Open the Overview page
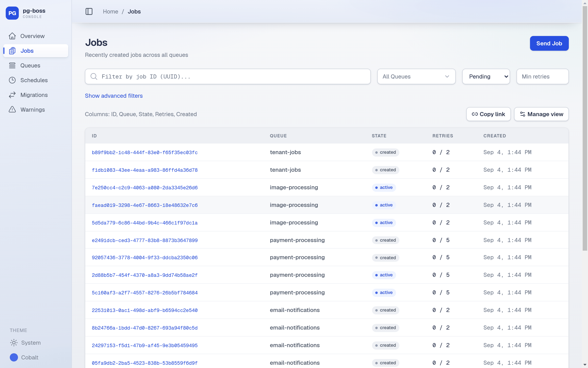Screen dimensions: 588x368 click(x=36, y=36)
